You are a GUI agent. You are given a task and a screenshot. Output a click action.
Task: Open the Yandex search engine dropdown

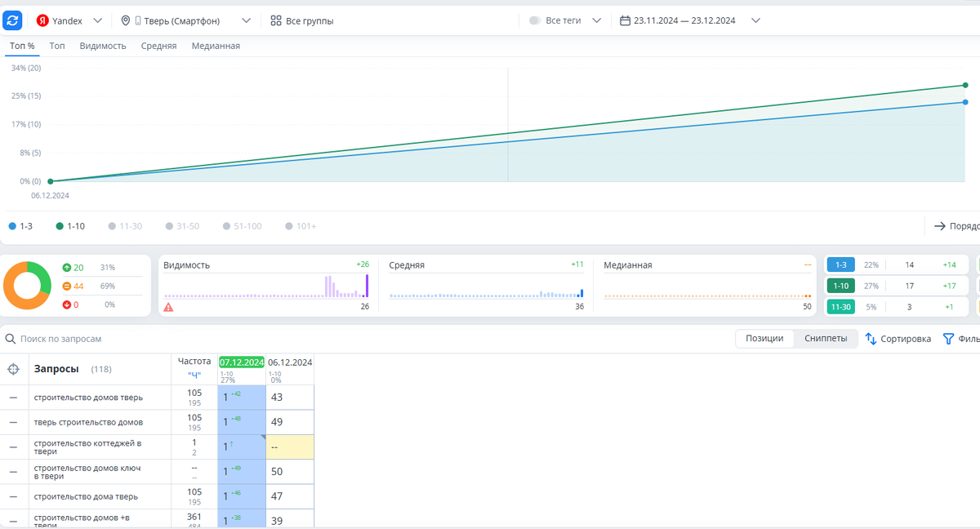69,20
